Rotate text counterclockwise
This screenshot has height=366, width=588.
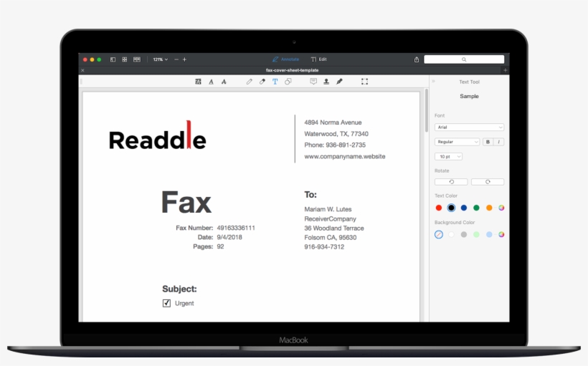click(451, 182)
